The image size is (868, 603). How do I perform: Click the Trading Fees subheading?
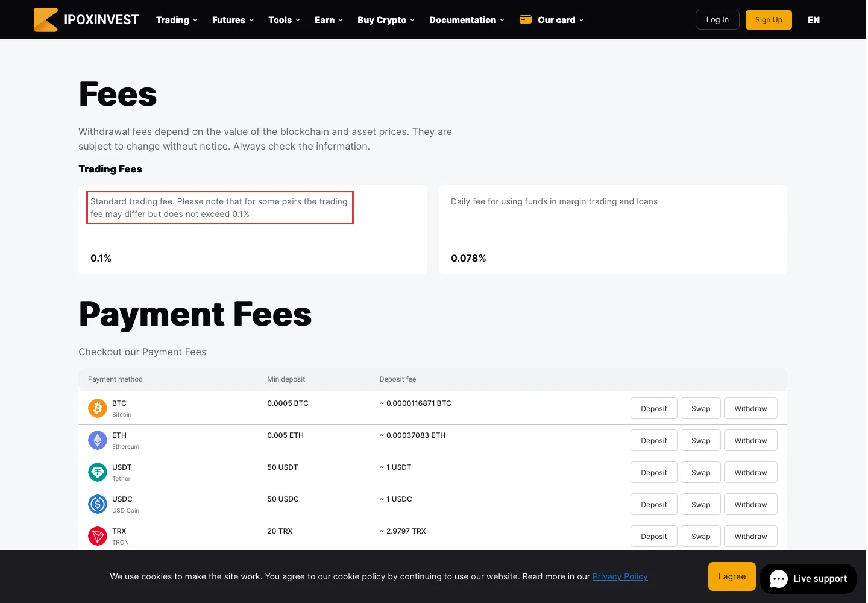110,169
